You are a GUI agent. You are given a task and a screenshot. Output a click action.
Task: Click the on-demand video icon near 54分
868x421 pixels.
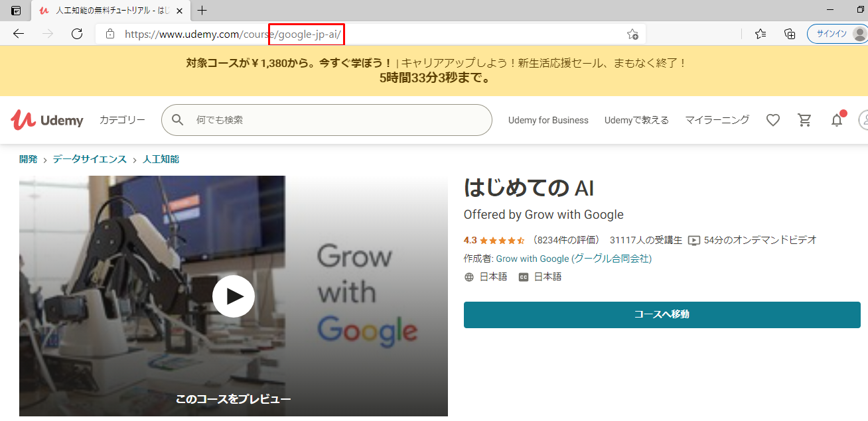point(694,240)
